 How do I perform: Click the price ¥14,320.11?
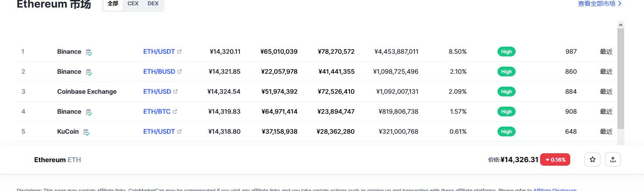coord(225,52)
